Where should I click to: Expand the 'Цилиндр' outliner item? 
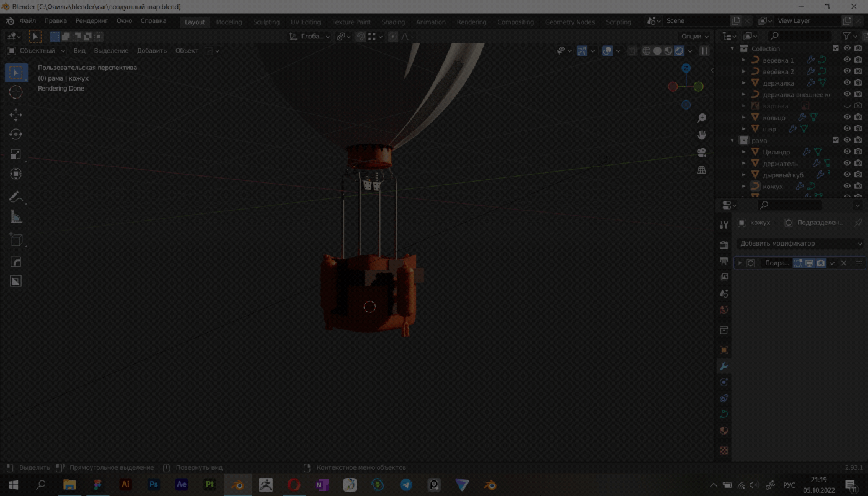click(x=744, y=152)
